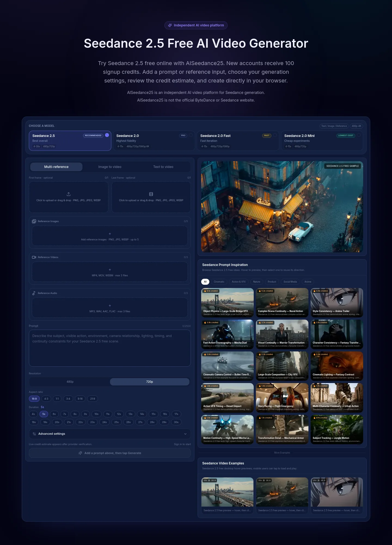Screen dimensions: 392x545
Task: Set aspect ratio to 16:9
Action: pos(34,399)
